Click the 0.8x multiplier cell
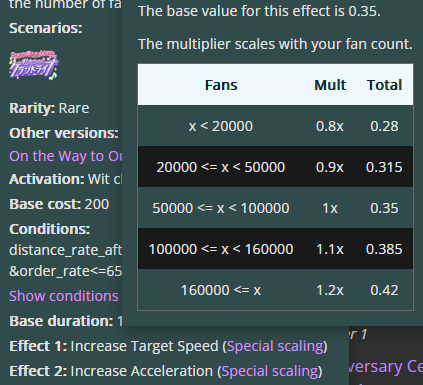 330,126
